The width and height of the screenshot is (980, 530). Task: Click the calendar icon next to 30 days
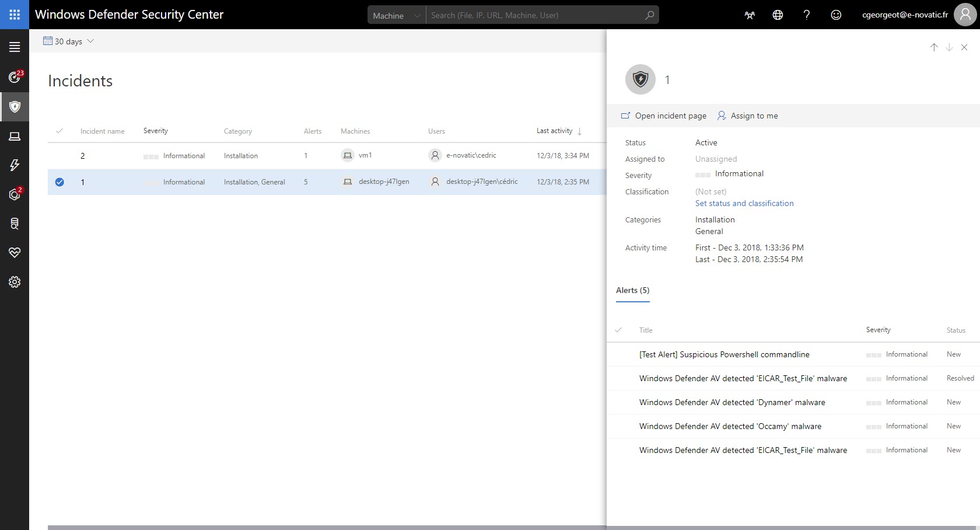(48, 41)
